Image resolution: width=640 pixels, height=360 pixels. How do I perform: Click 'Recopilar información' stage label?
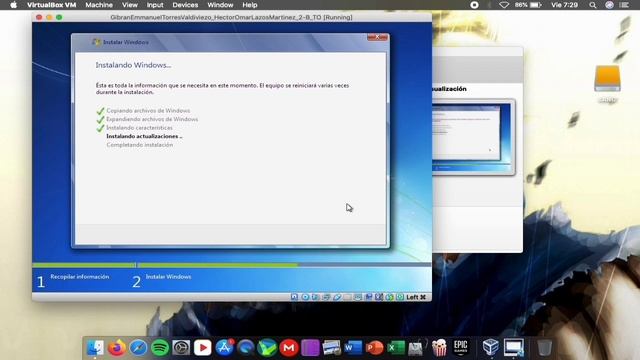click(80, 277)
